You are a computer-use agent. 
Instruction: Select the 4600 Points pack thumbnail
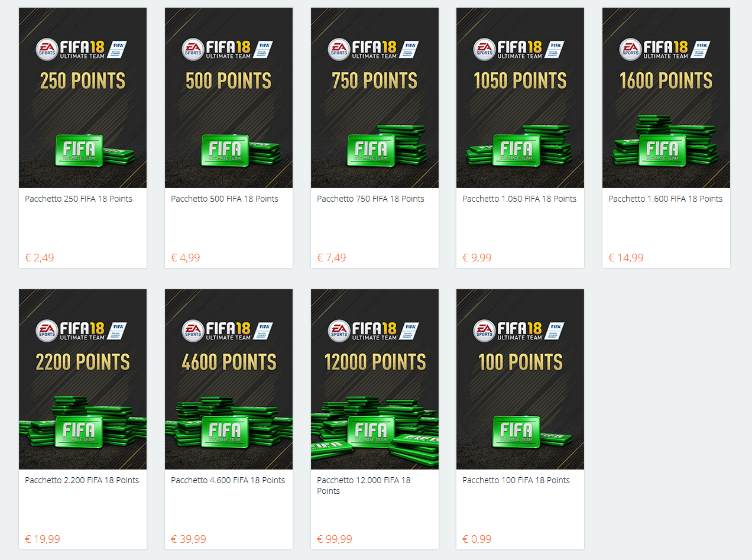pyautogui.click(x=229, y=379)
